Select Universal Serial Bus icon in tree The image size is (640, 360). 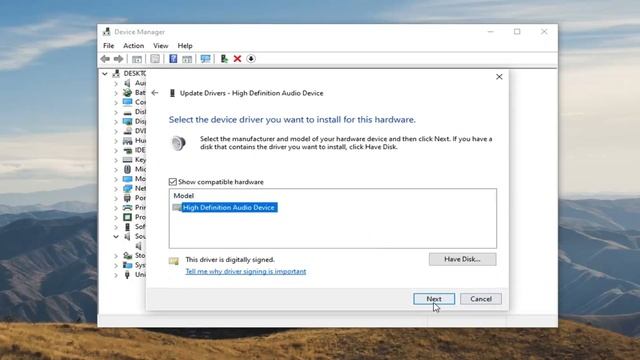127,275
